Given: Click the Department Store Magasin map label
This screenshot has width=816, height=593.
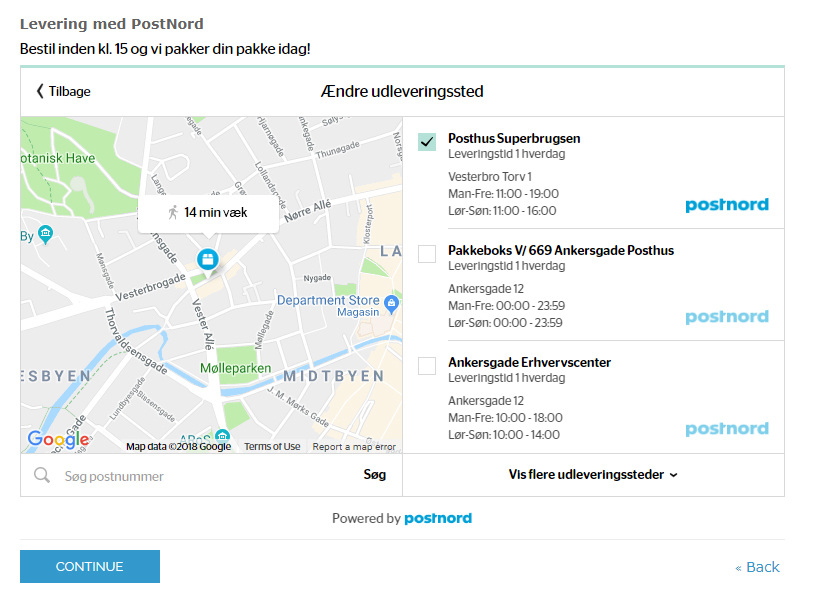Looking at the screenshot, I should (x=328, y=306).
